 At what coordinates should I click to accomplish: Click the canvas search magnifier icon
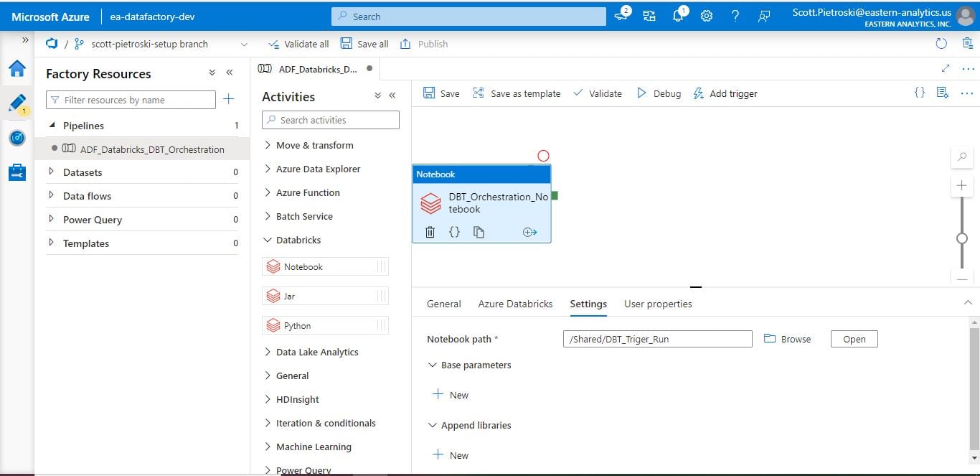(x=962, y=157)
